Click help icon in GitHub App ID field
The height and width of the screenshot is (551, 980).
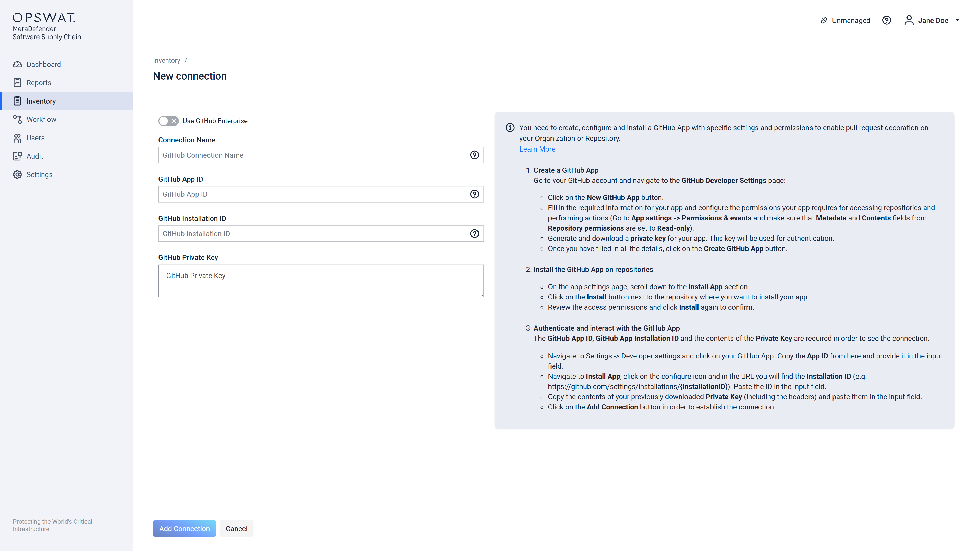click(x=474, y=194)
